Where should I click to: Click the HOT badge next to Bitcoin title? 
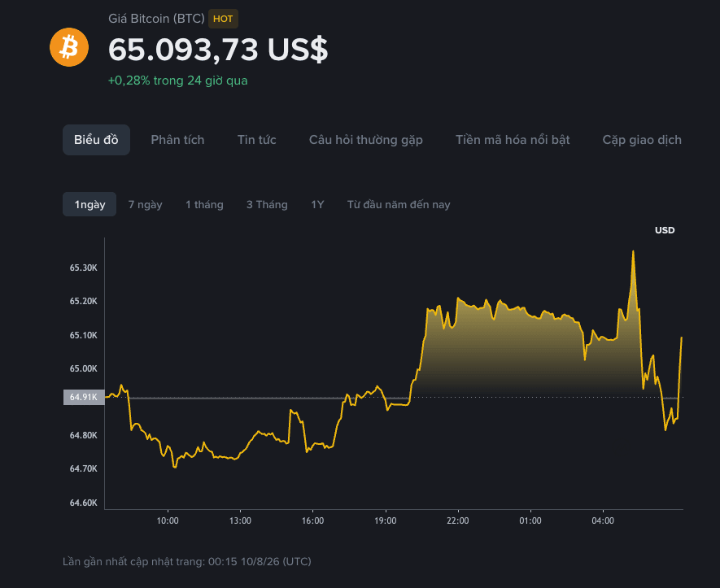223,19
